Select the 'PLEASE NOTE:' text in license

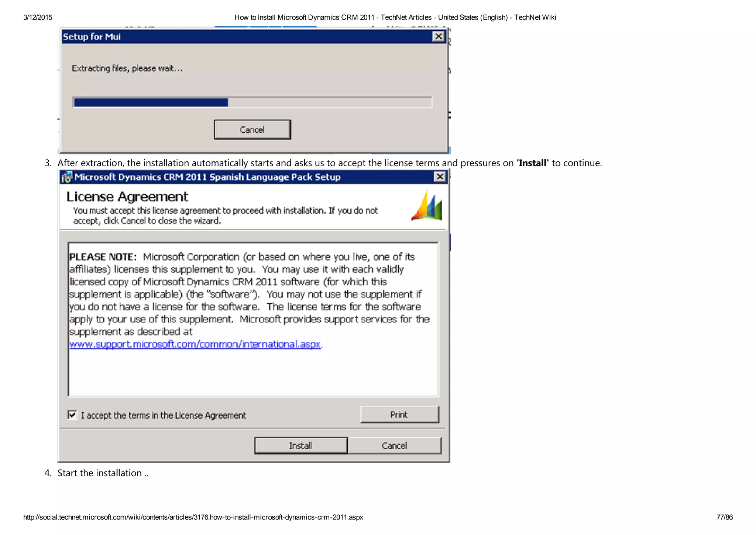click(x=103, y=257)
